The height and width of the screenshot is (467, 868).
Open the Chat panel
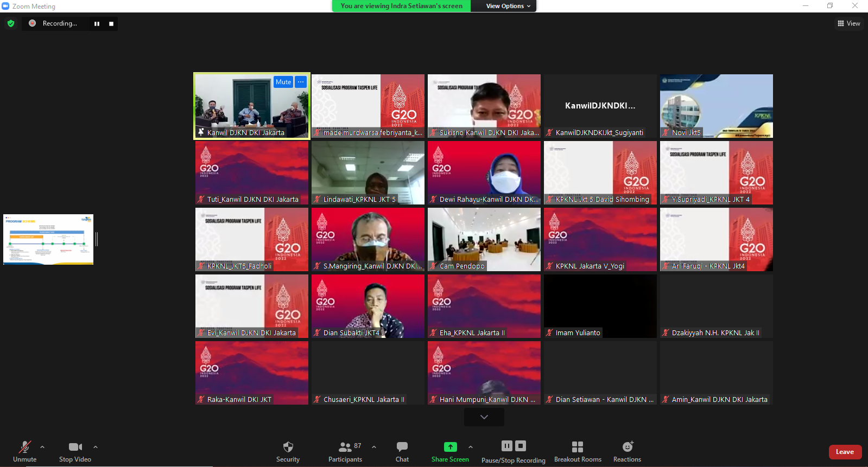(402, 451)
